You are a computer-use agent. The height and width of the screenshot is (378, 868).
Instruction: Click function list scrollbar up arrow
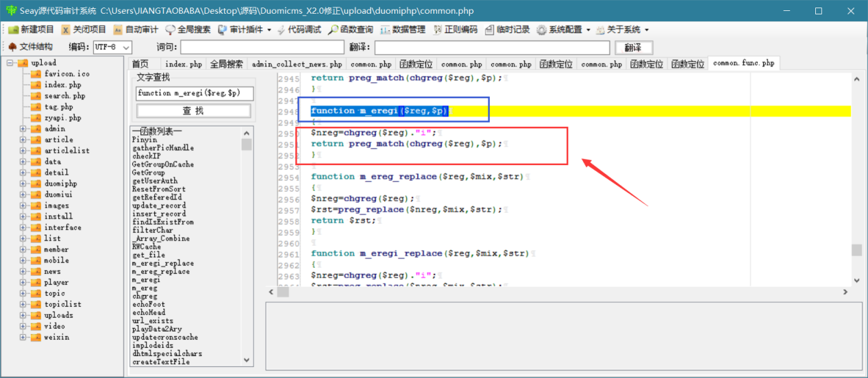tap(247, 132)
